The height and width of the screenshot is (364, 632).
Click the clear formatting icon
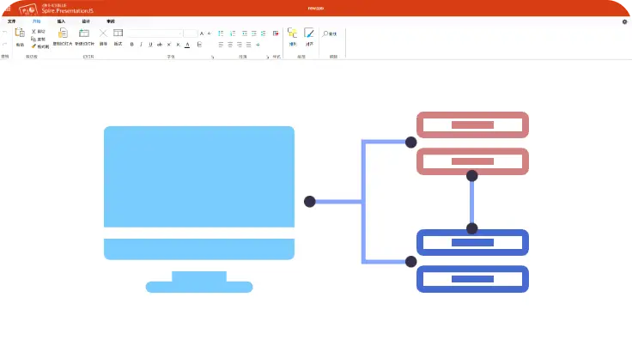(199, 45)
